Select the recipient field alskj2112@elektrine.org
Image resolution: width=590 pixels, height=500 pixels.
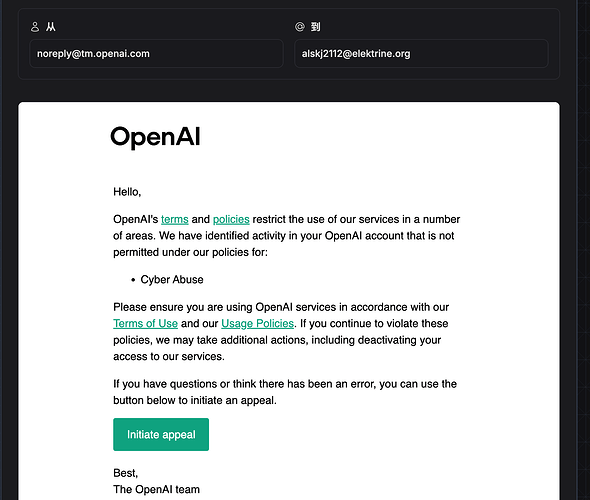point(421,54)
